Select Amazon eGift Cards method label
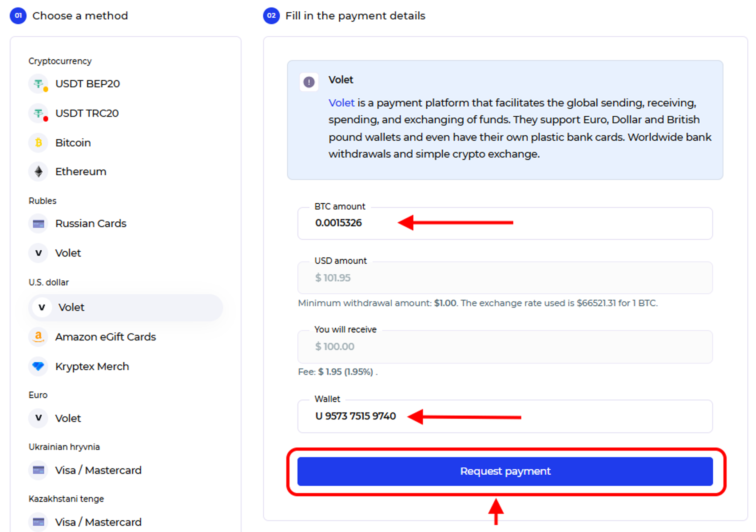This screenshot has width=756, height=532. [x=105, y=337]
